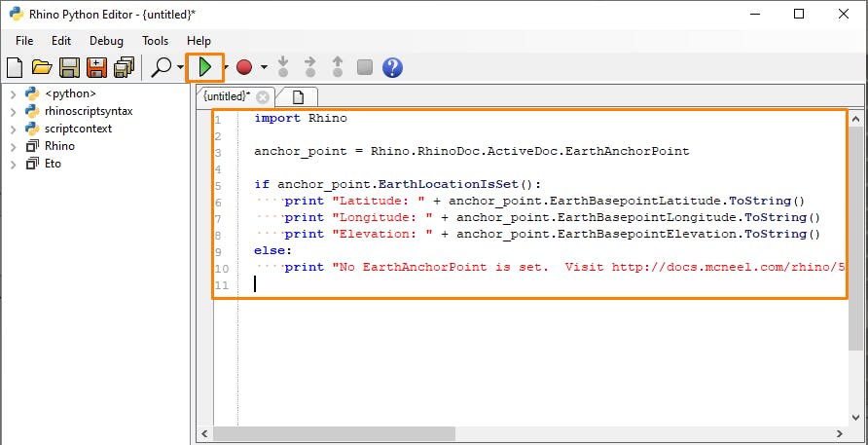Open help with the blue question mark
868x445 pixels.
(392, 67)
